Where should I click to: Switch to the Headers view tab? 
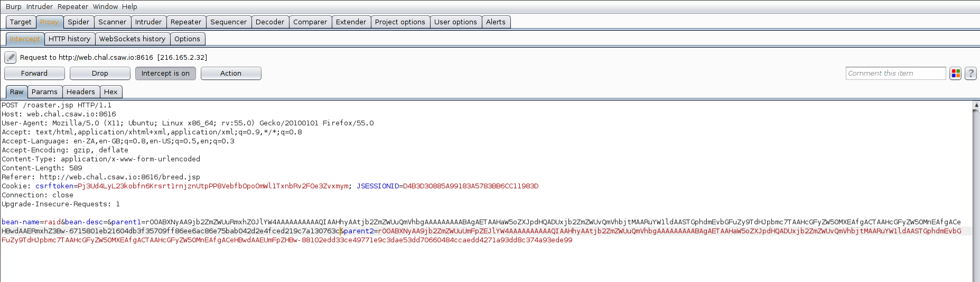coord(81,92)
